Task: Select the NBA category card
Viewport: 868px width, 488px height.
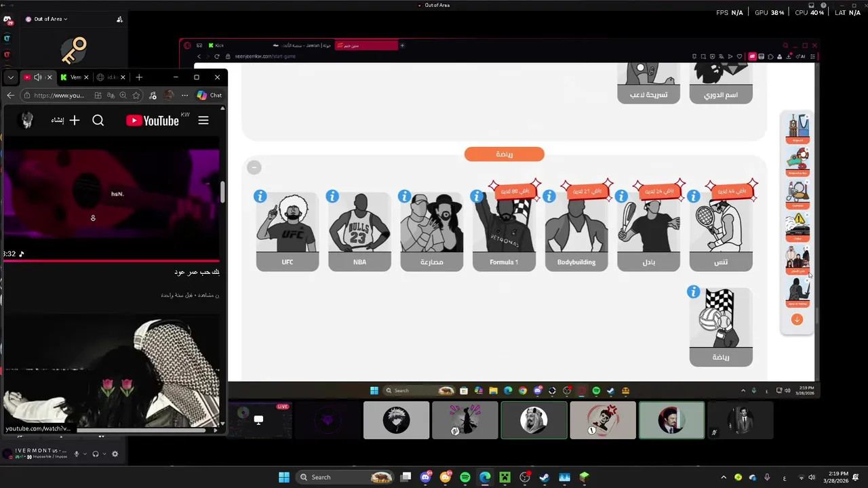Action: [x=359, y=232]
